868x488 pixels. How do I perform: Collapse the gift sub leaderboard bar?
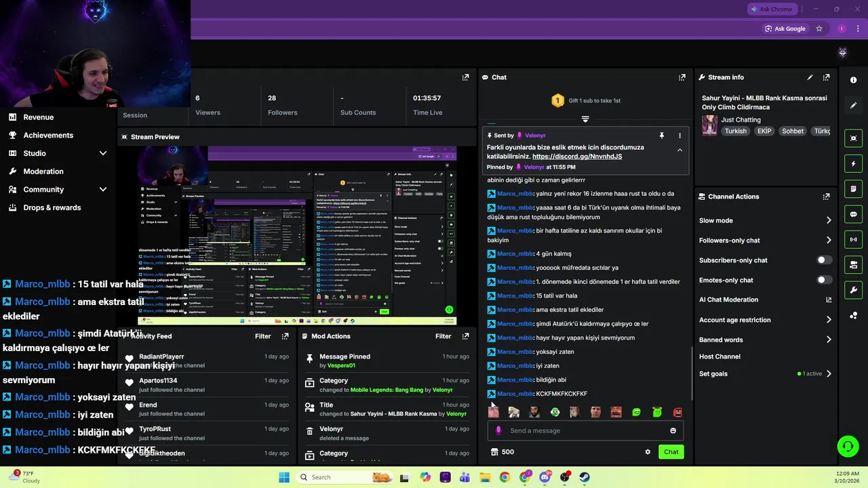pyautogui.click(x=585, y=119)
